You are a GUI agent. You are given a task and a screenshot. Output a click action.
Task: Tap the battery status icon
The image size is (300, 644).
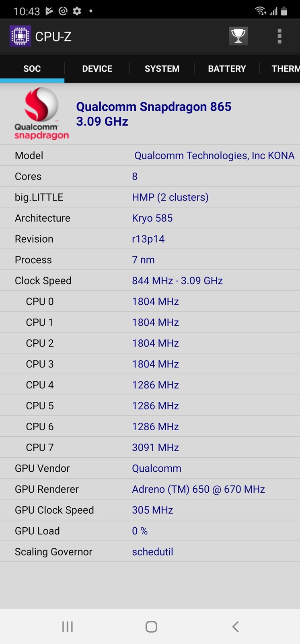(x=284, y=11)
